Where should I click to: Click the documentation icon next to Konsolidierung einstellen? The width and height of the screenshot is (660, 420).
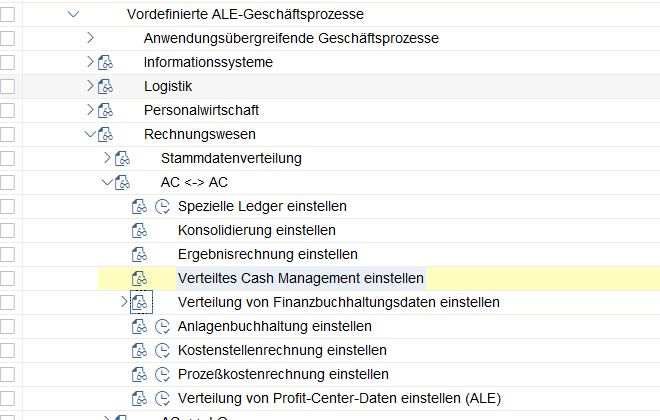(140, 230)
